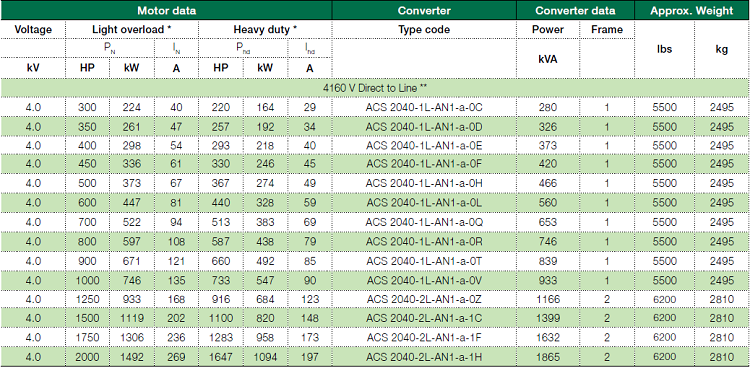Viewport: 750px width, 368px height.
Task: Select the Light overload * subheader
Action: point(132,30)
